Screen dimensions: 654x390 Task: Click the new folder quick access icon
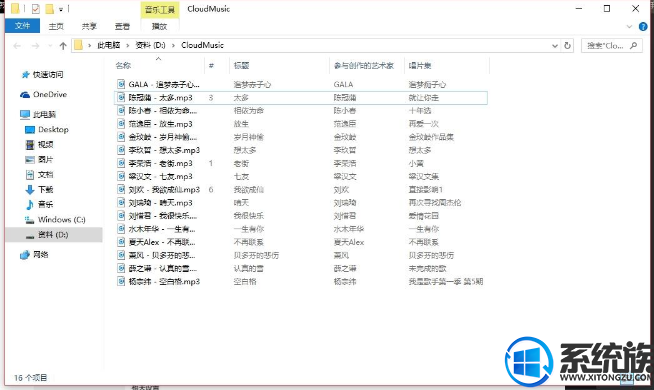point(49,8)
